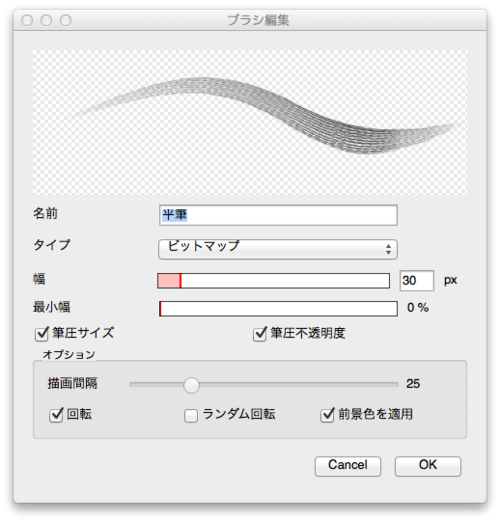Click the brush stroke preview area

click(250, 122)
